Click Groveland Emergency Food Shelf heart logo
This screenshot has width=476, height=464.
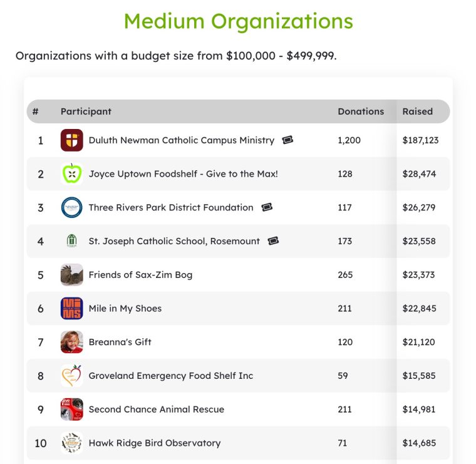coord(71,376)
